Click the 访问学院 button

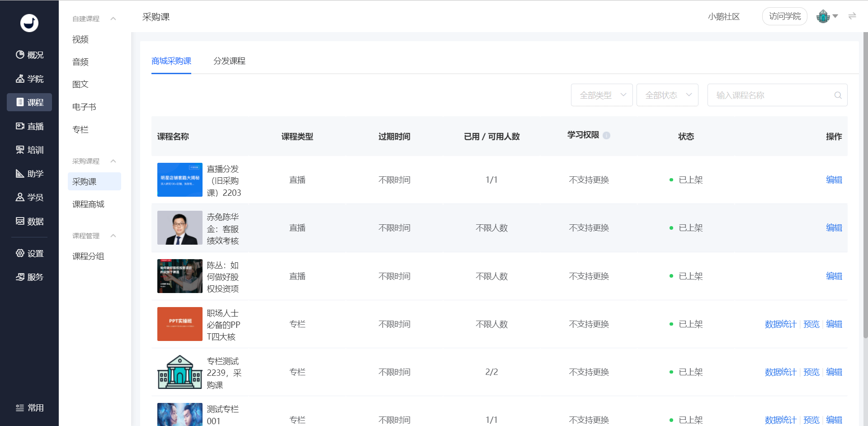(x=785, y=16)
